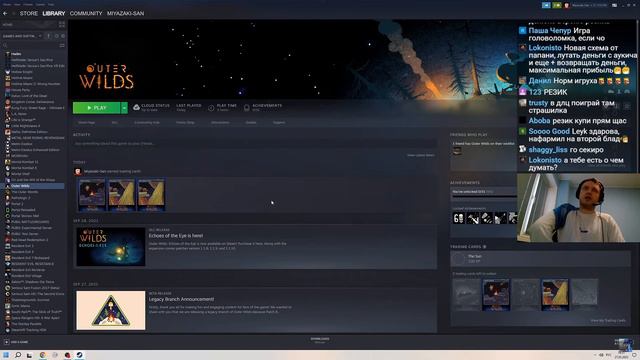Open Games and Software filter dropdown
The image size is (640, 360).
tap(22, 36)
